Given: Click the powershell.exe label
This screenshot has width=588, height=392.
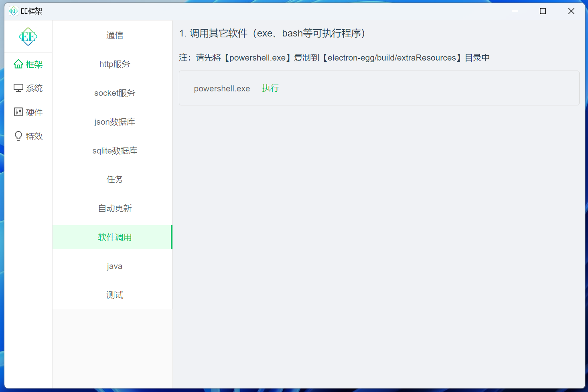Looking at the screenshot, I should [x=222, y=89].
